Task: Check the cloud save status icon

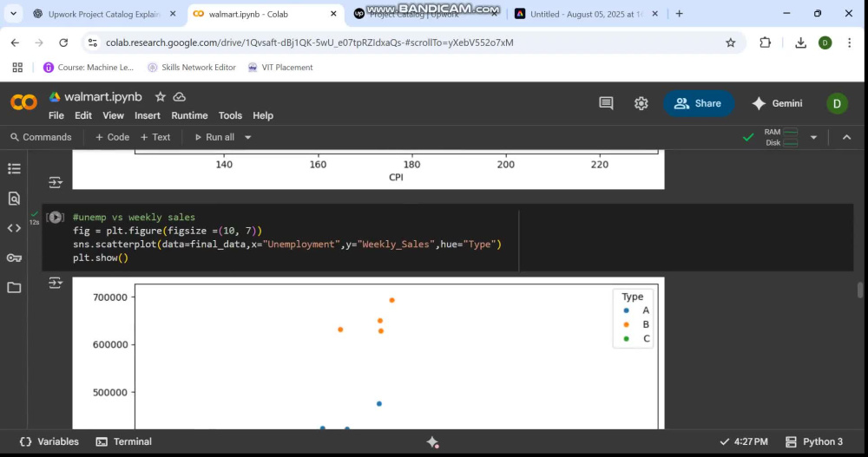Action: pyautogui.click(x=180, y=97)
